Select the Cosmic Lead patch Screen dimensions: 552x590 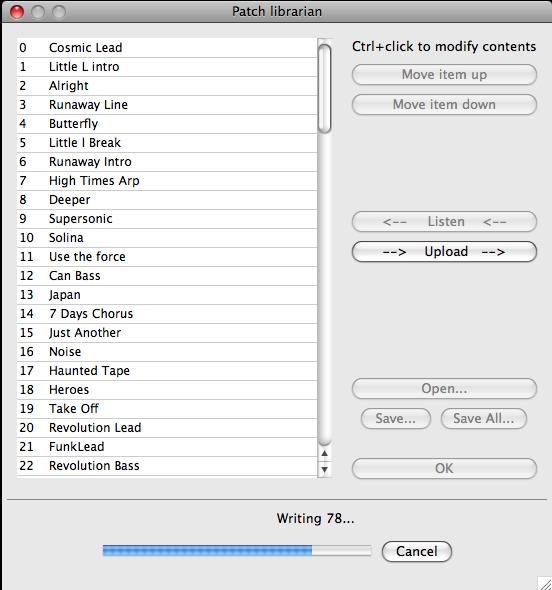pos(167,48)
